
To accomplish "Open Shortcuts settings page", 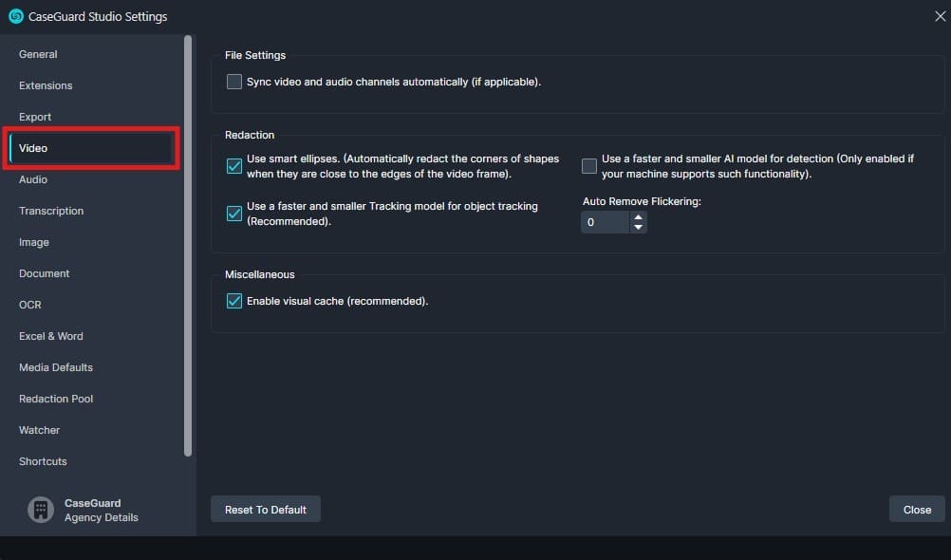I will [43, 461].
